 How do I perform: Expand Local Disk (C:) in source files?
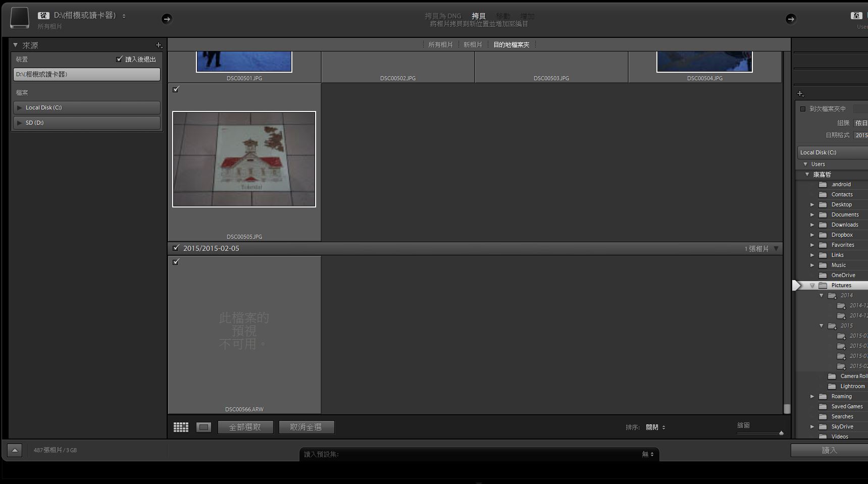[x=20, y=107]
